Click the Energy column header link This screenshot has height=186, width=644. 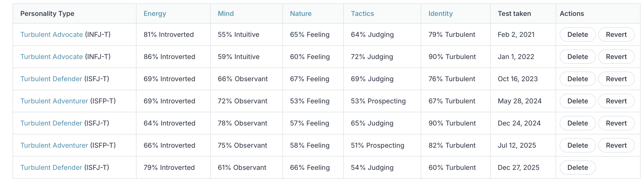click(x=155, y=13)
